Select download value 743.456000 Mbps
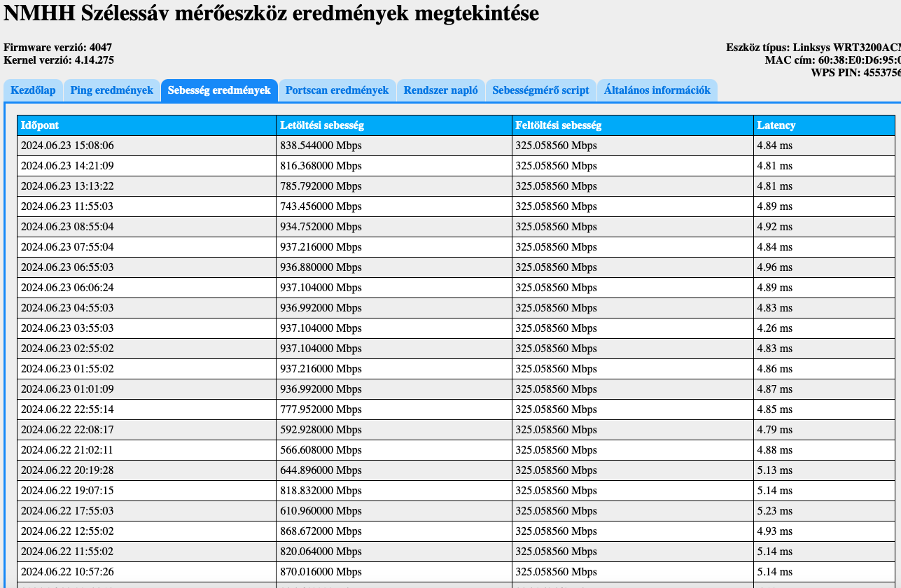The image size is (901, 588). (321, 206)
